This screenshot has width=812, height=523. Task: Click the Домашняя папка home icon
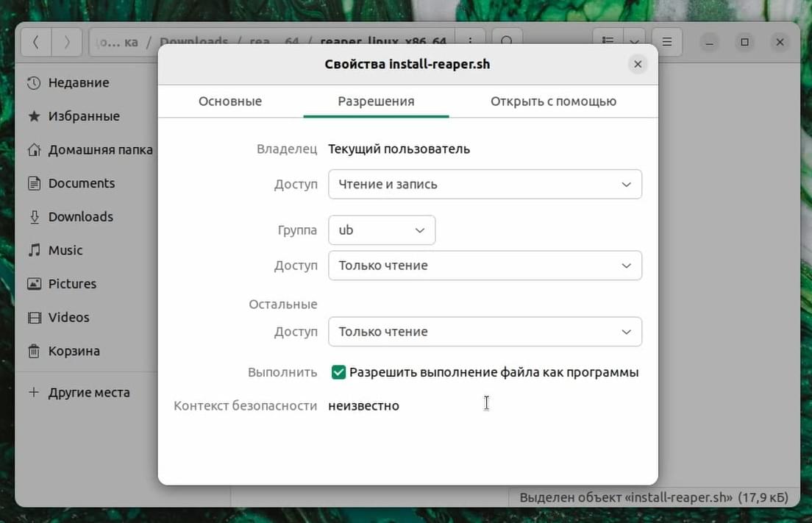pyautogui.click(x=34, y=149)
